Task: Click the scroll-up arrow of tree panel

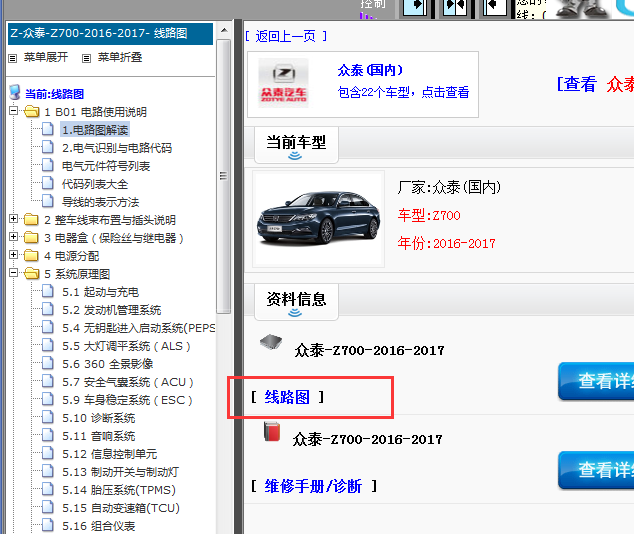Action: [224, 30]
